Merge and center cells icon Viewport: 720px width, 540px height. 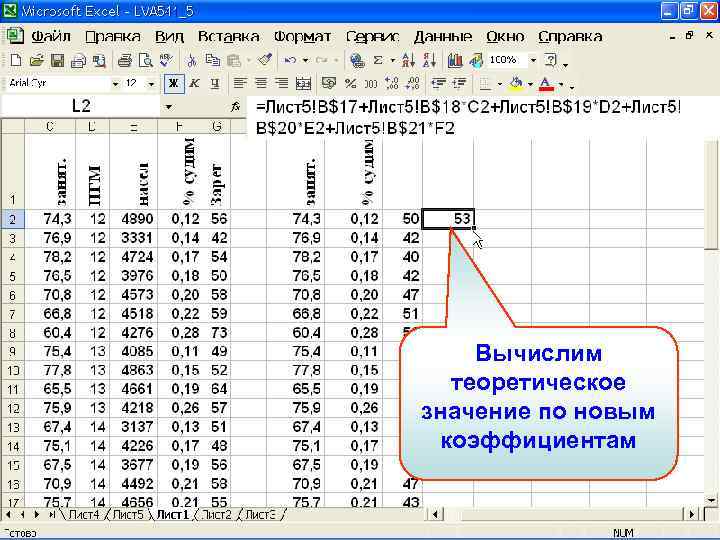(303, 83)
